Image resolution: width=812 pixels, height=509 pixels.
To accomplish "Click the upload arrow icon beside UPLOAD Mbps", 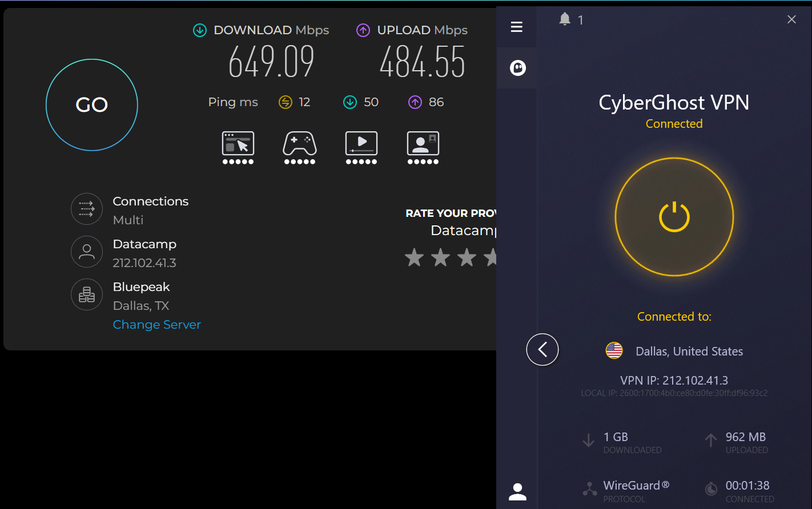I will (x=363, y=30).
